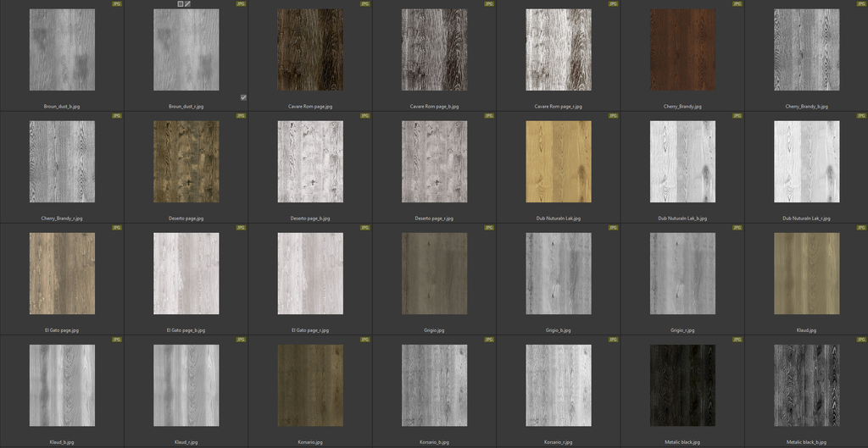The image size is (868, 448).
Task: Select the Klaud.jpg texture thumbnail
Action: (x=806, y=274)
